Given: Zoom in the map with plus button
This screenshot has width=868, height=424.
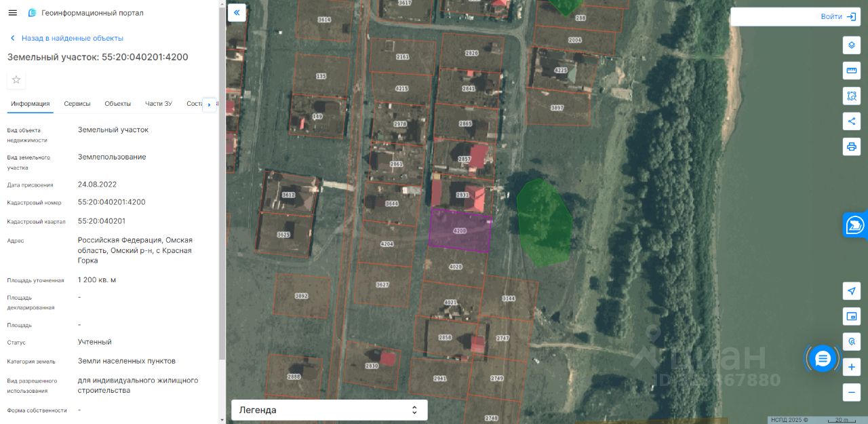Looking at the screenshot, I should (852, 368).
